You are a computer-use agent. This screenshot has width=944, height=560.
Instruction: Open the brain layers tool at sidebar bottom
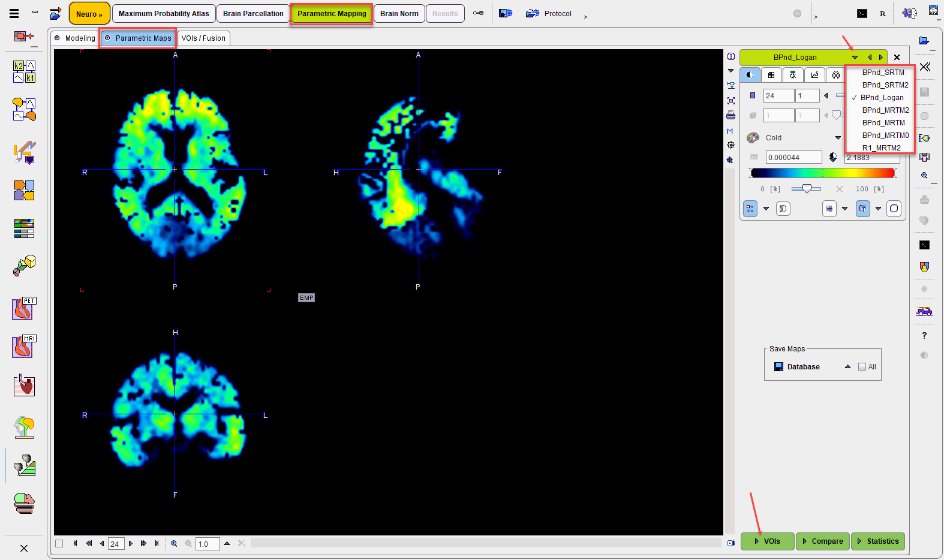24,503
